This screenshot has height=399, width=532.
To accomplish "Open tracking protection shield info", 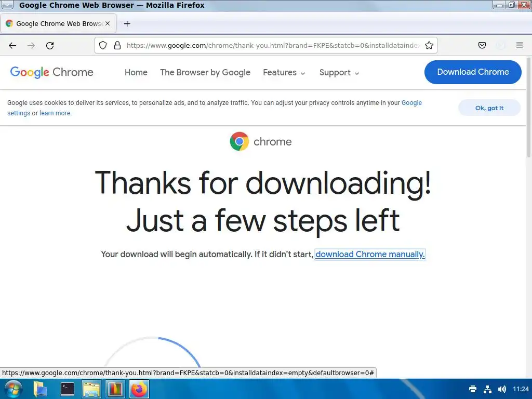I will click(x=103, y=45).
